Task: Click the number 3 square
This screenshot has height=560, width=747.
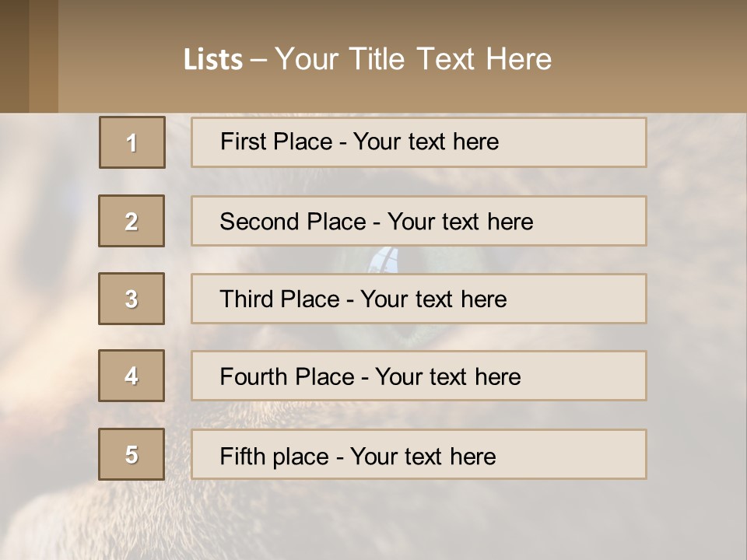Action: coord(132,299)
